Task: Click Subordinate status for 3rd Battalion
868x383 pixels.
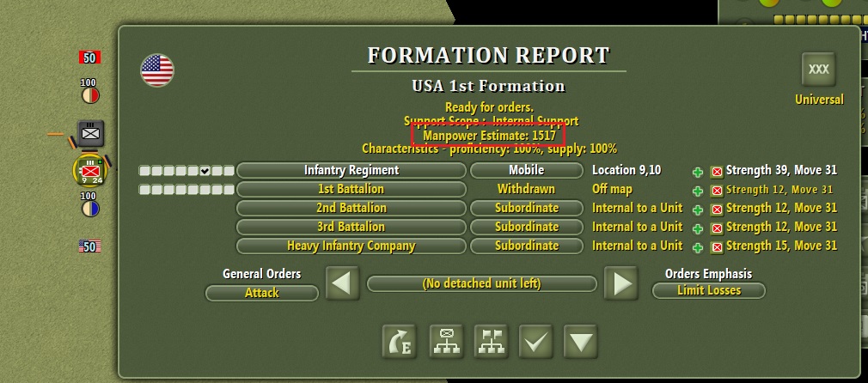Action: (527, 227)
